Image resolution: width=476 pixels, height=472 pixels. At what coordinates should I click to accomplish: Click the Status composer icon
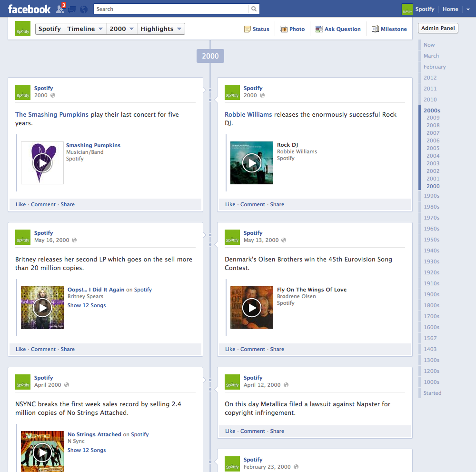click(248, 29)
